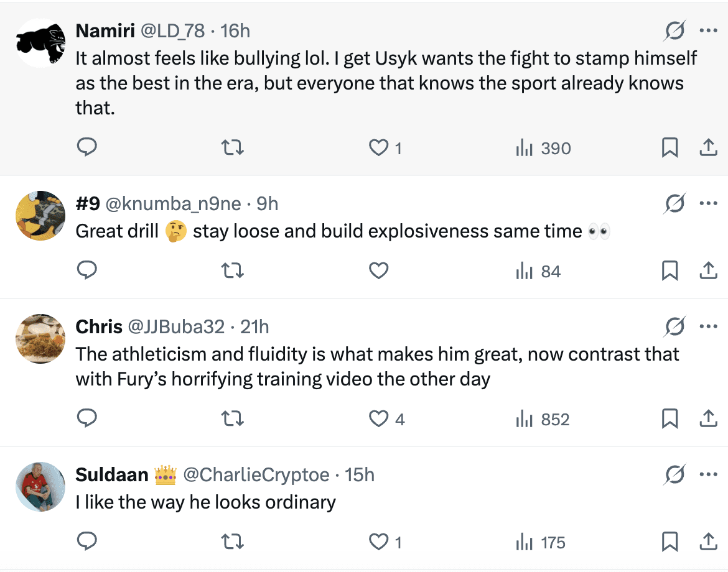Share Suldaan's tweet
The image size is (728, 572).
709,542
